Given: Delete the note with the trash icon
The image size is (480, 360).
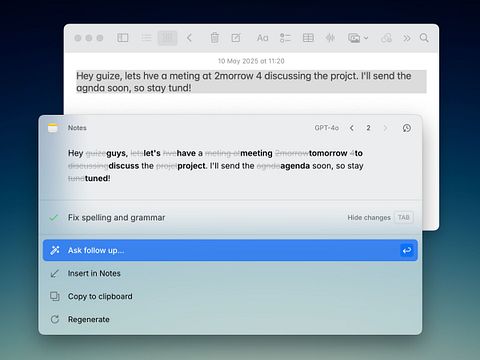Looking at the screenshot, I should pos(215,38).
